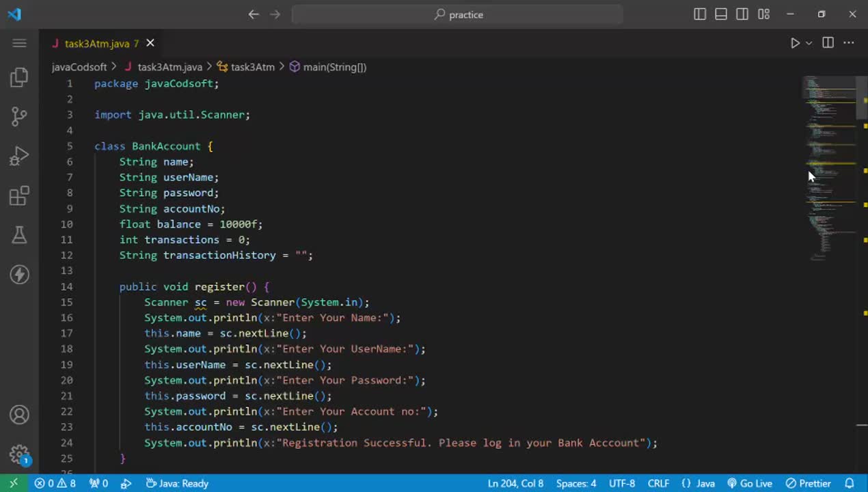868x492 pixels.
Task: Click Go Live in status bar
Action: click(749, 483)
